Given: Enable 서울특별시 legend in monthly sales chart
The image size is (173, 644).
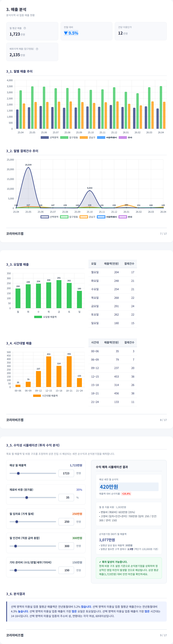Looking at the screenshot, I should pos(107,137).
